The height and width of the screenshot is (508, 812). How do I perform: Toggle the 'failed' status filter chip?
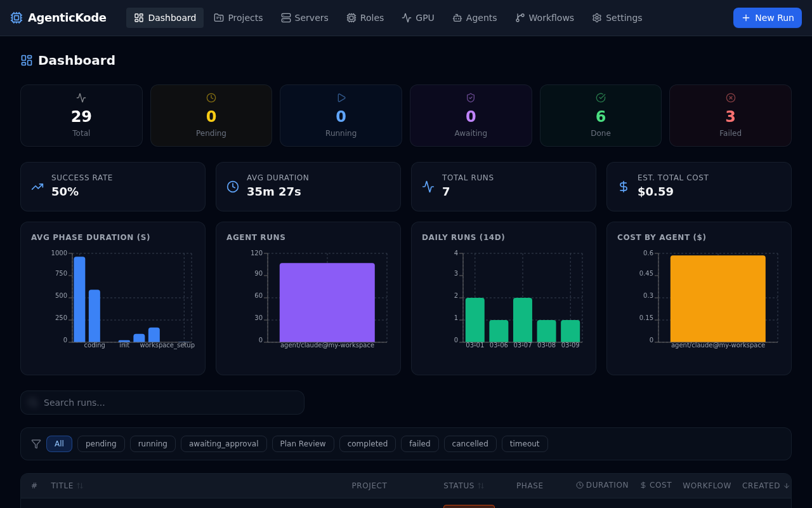point(419,444)
